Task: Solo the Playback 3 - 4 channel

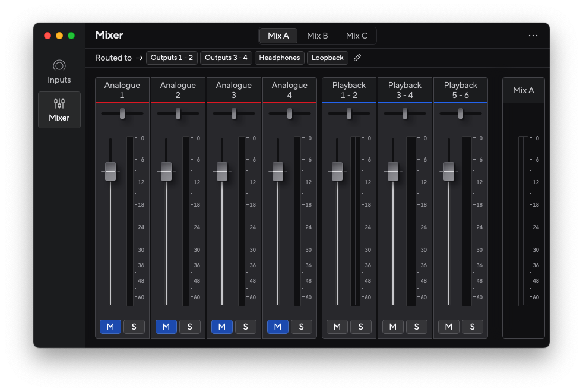Action: click(x=417, y=327)
